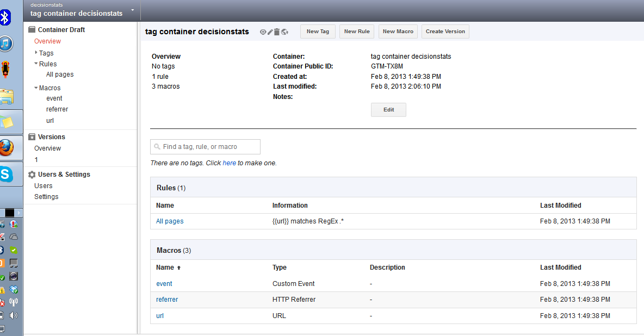This screenshot has width=644, height=336.
Task: Select Overview under Versions in sidebar
Action: (48, 148)
